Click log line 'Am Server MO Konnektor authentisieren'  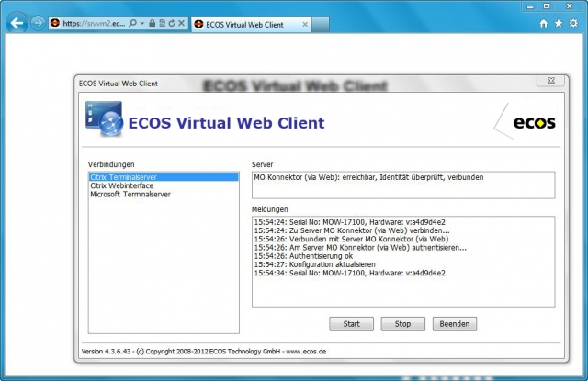360,248
